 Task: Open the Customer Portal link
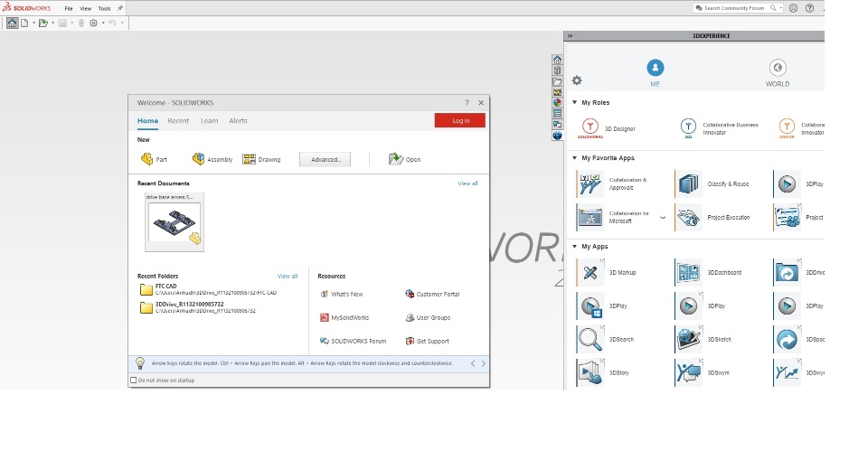[x=432, y=294]
